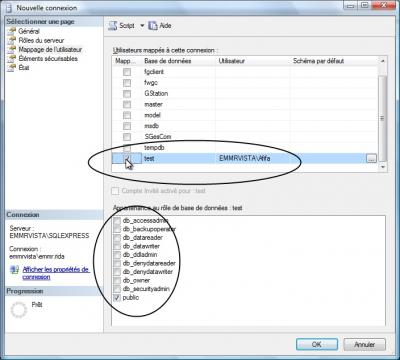Screen dimensions: 400x360
Task: Check the tempdb database mapping
Action: point(127,148)
